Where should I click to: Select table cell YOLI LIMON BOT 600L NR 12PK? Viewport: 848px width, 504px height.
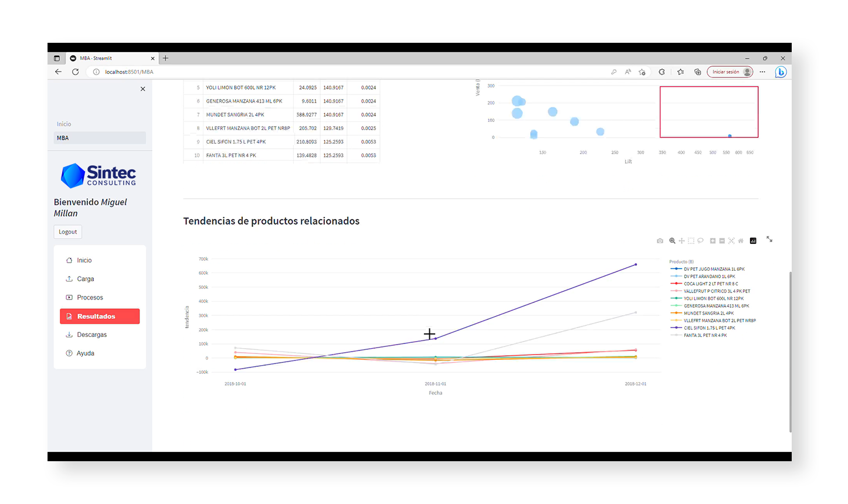point(249,87)
